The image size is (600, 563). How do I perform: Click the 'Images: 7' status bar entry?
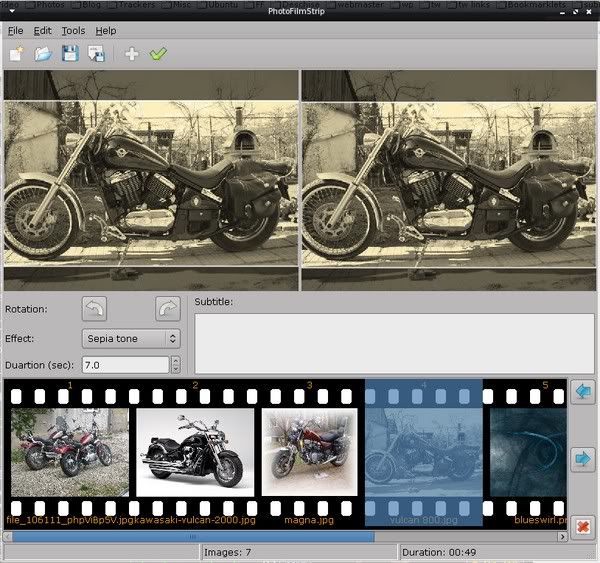pyautogui.click(x=228, y=552)
